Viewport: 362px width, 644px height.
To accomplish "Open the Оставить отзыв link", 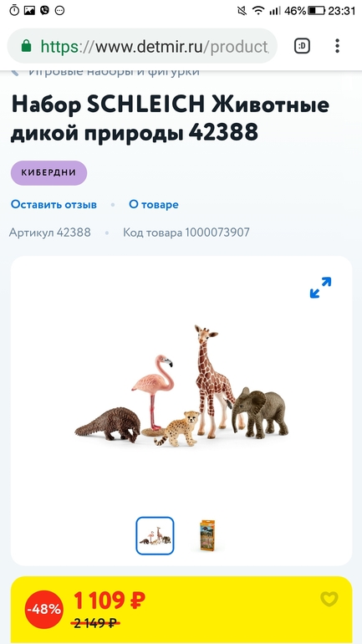I will click(x=54, y=205).
